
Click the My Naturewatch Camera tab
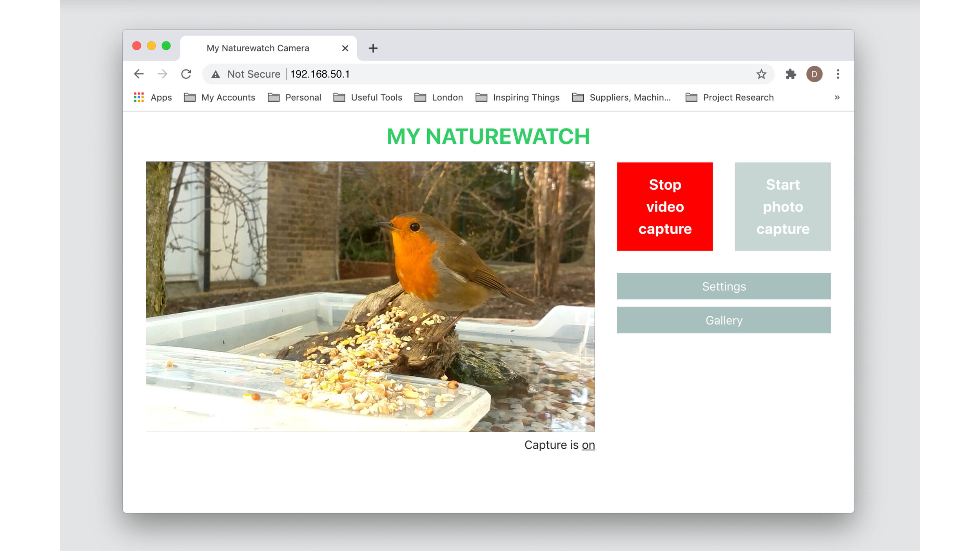[258, 48]
